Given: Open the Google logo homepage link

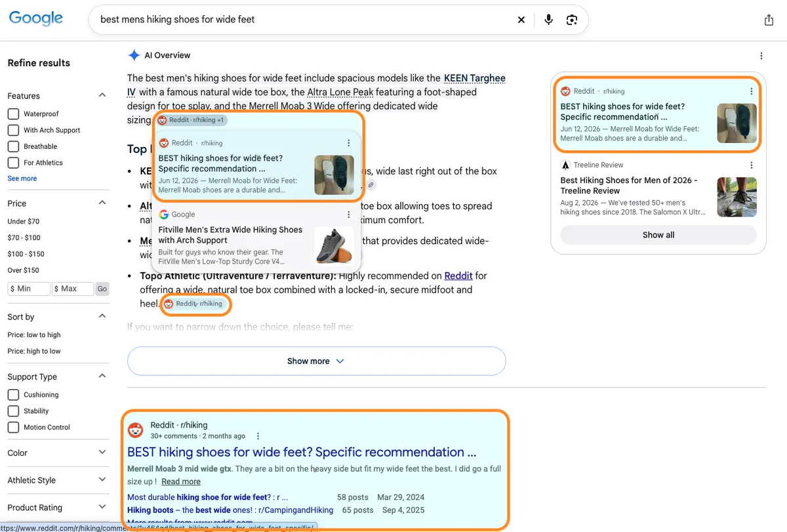Looking at the screenshot, I should 36,18.
